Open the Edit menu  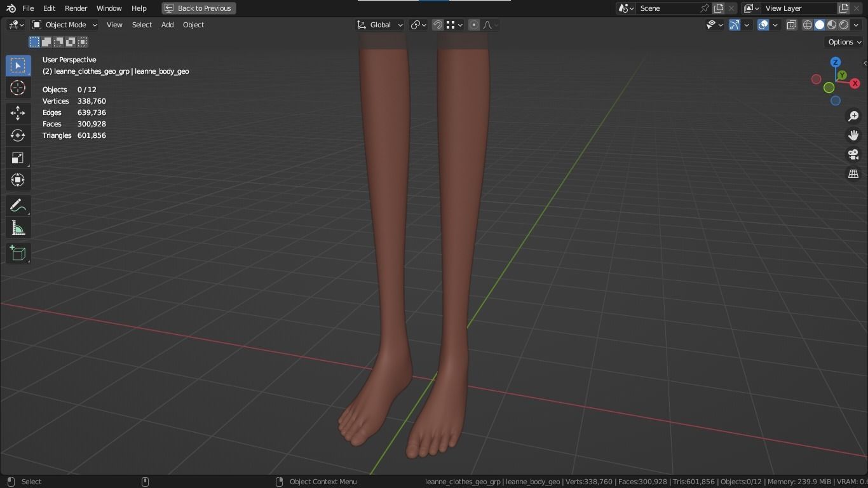[x=49, y=8]
